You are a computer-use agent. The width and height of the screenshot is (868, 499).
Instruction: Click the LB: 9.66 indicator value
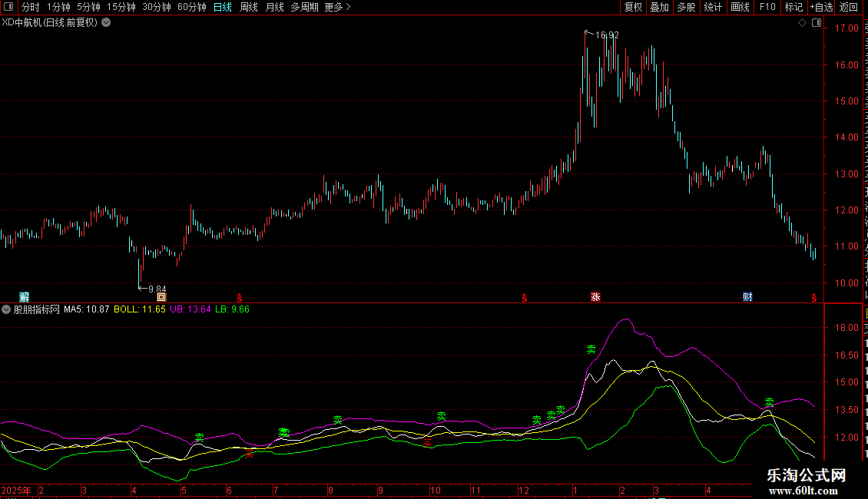(233, 309)
